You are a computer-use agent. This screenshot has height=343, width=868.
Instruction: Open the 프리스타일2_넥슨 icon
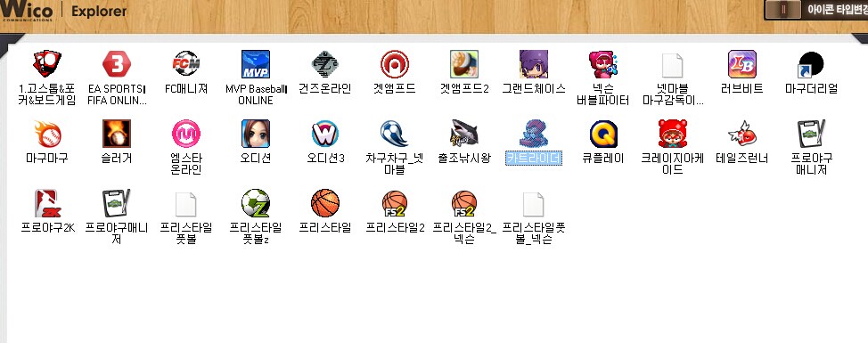(x=464, y=203)
